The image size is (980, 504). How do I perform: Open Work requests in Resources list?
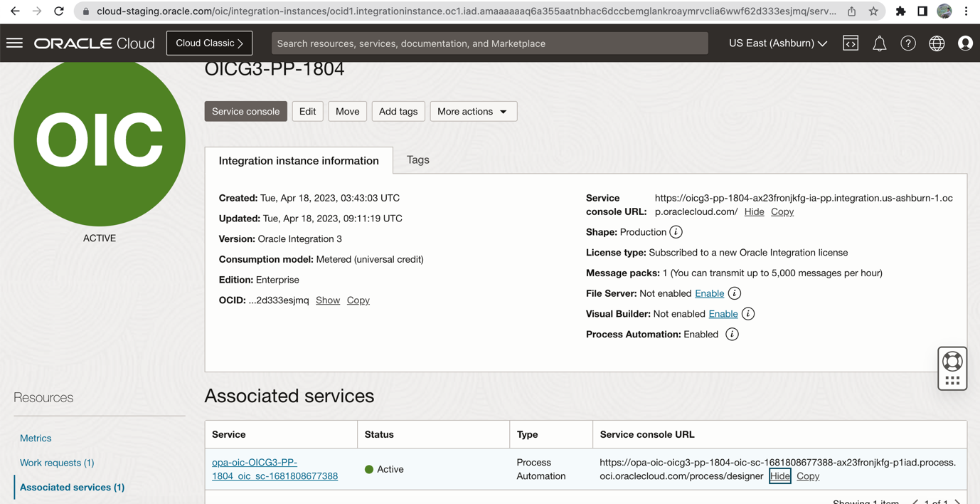pyautogui.click(x=57, y=463)
